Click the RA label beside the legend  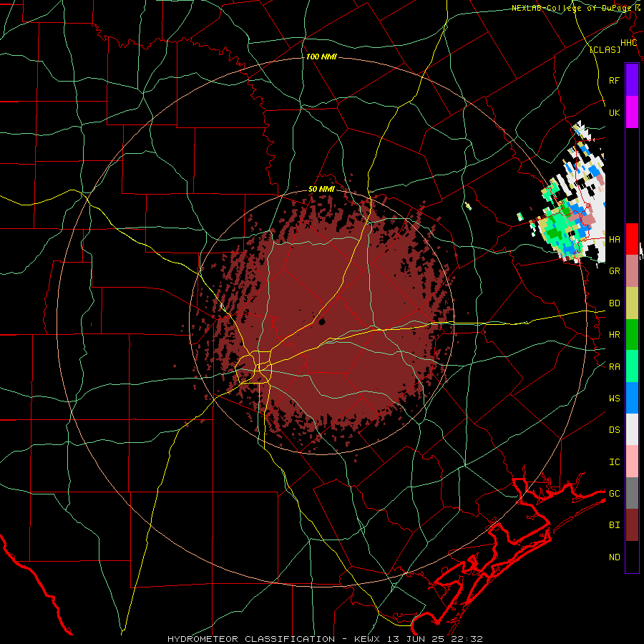[x=614, y=367]
